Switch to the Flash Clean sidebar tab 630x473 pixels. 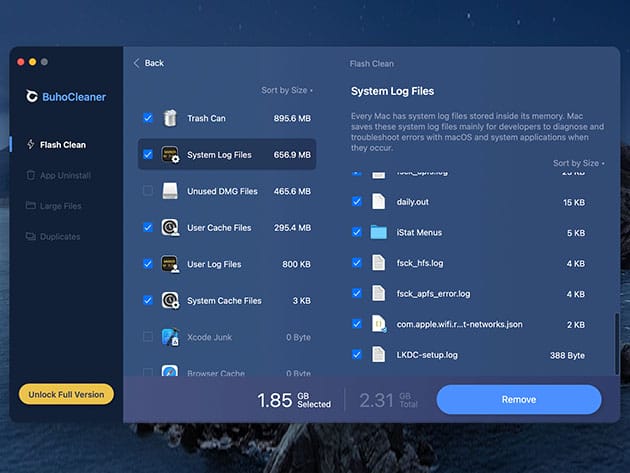click(x=62, y=145)
